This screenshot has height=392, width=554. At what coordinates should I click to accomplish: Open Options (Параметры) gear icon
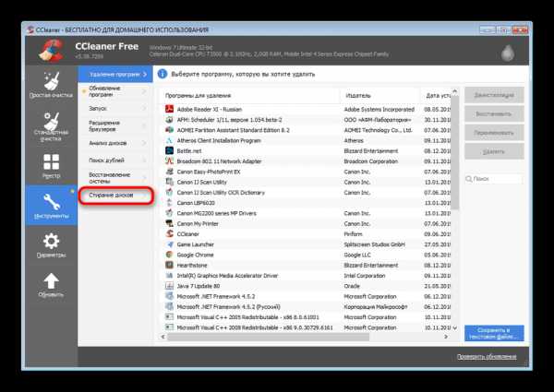(x=51, y=242)
